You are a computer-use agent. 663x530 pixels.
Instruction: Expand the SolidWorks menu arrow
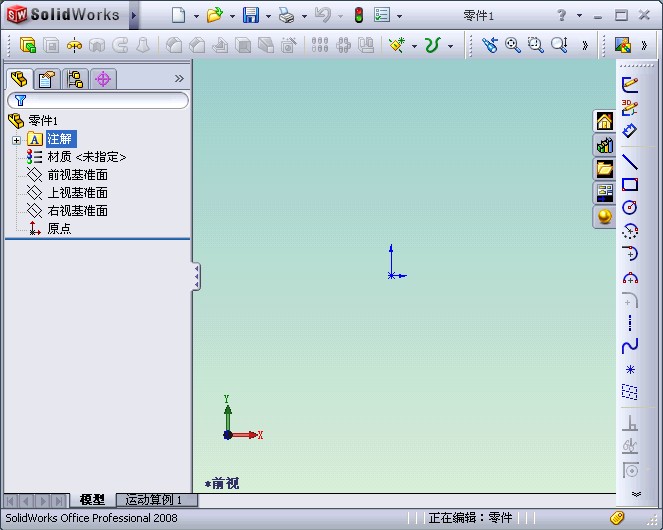134,16
